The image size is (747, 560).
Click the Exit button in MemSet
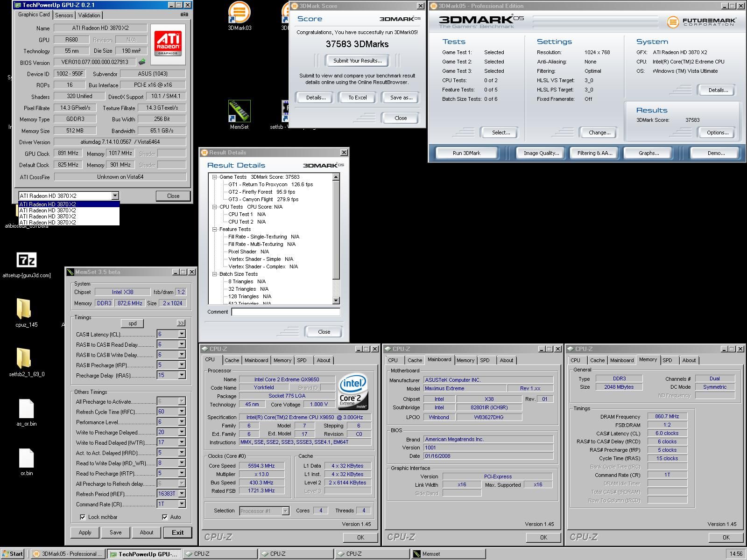[x=178, y=532]
